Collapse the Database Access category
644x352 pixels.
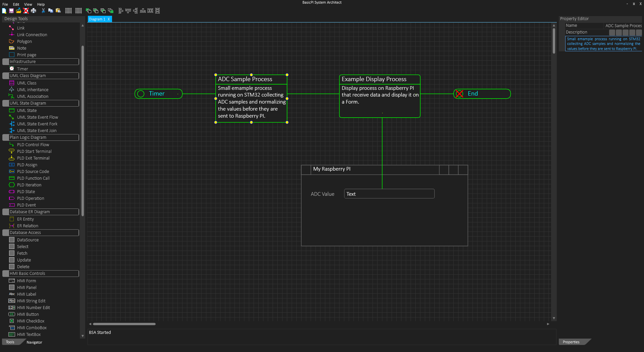click(41, 233)
